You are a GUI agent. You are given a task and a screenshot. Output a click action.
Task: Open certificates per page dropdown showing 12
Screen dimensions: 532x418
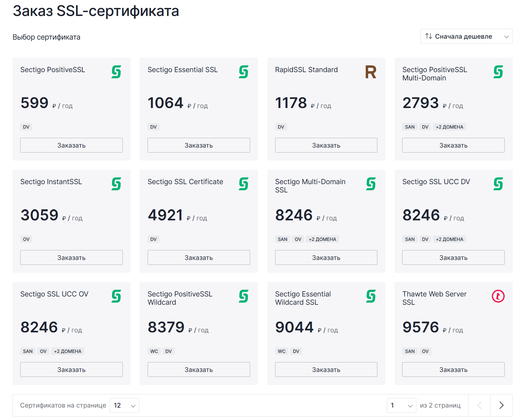[x=125, y=405]
